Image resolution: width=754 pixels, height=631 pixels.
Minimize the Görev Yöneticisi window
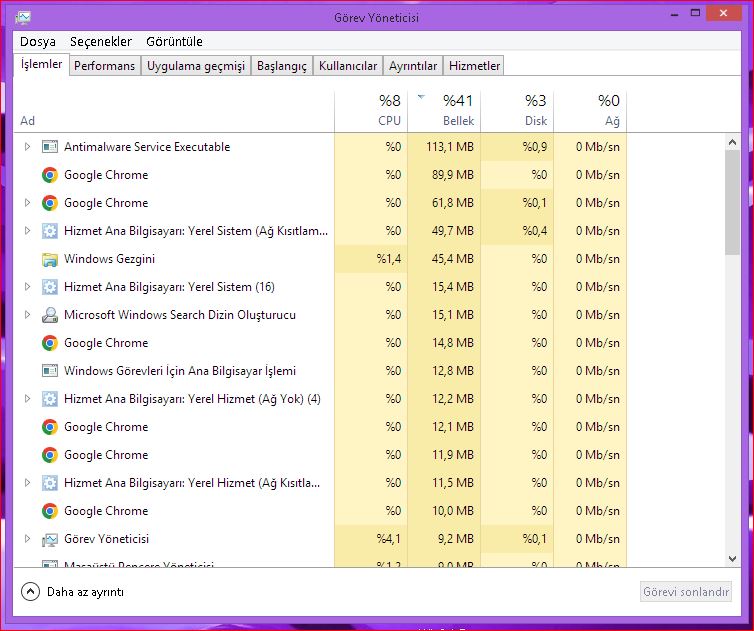[675, 14]
